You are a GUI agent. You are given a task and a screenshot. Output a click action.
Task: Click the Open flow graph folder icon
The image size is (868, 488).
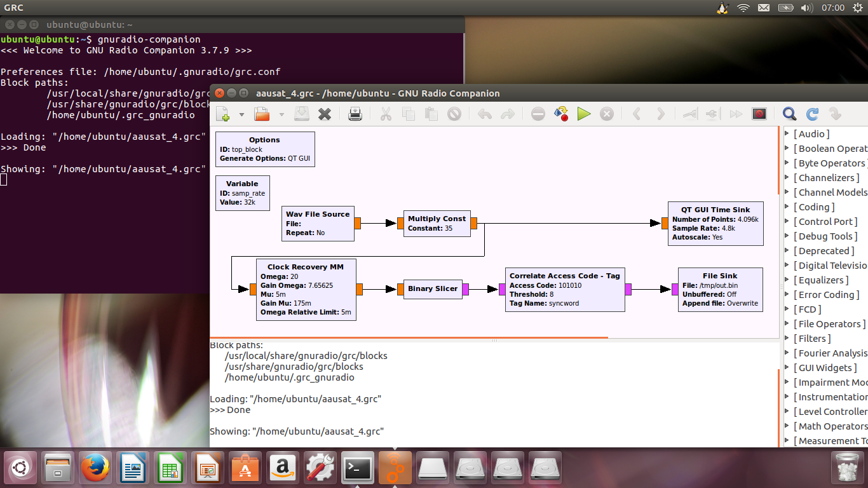click(262, 114)
